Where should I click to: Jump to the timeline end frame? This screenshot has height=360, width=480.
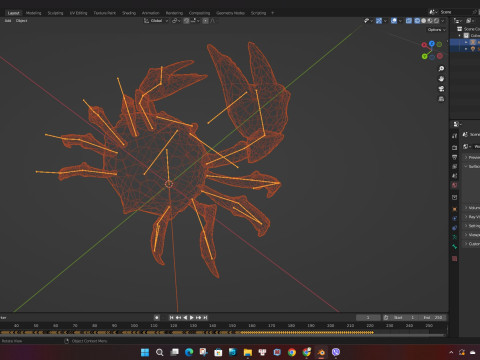pos(205,318)
